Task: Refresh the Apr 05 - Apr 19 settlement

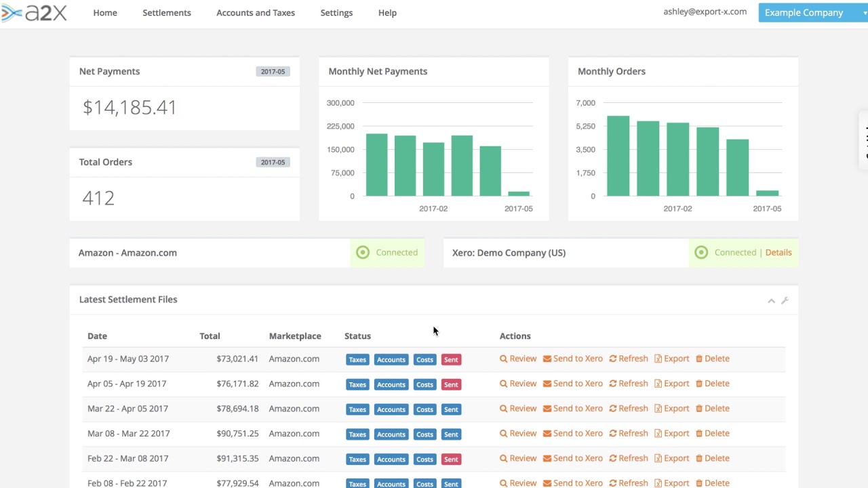Action: [x=629, y=384]
